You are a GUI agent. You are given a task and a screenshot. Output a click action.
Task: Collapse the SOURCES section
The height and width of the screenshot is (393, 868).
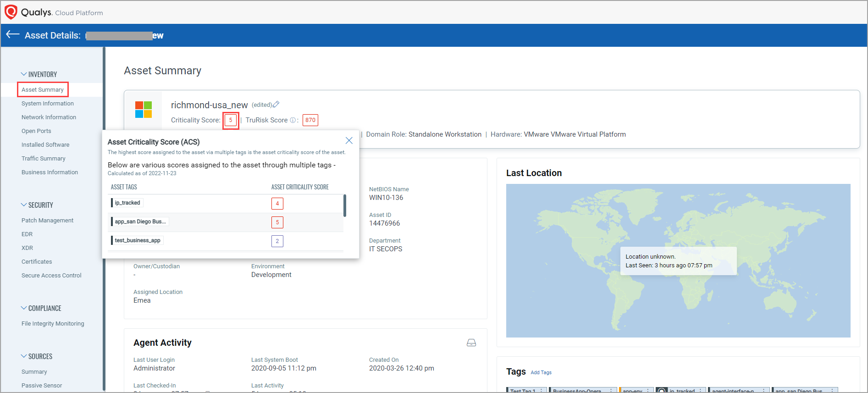(x=24, y=356)
